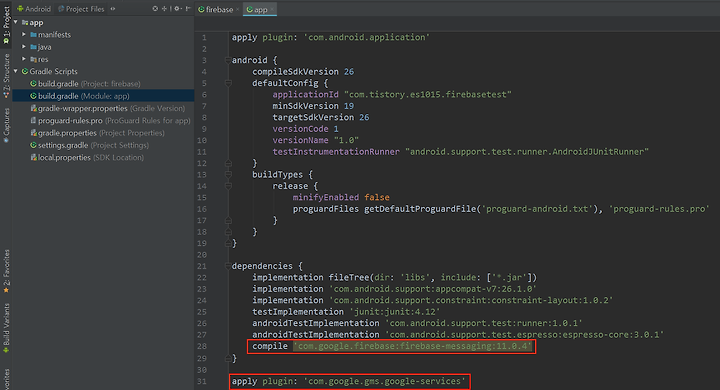720x390 pixels.
Task: Click line number 1 in the gutter
Action: (204, 37)
